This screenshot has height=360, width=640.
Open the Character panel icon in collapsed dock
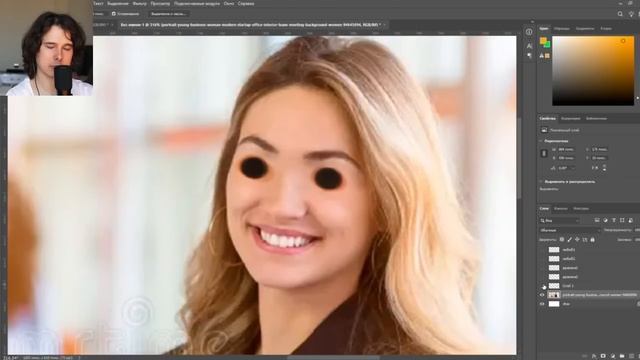click(x=529, y=46)
